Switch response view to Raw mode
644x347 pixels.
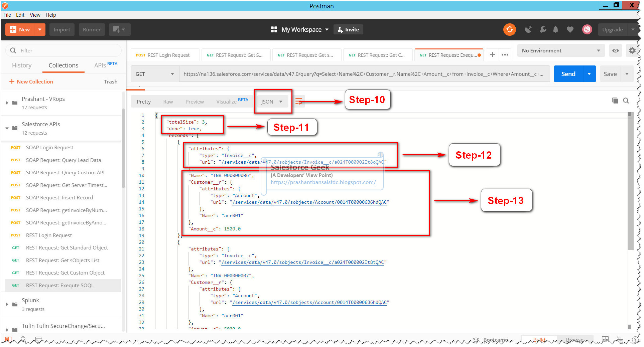[x=168, y=102]
